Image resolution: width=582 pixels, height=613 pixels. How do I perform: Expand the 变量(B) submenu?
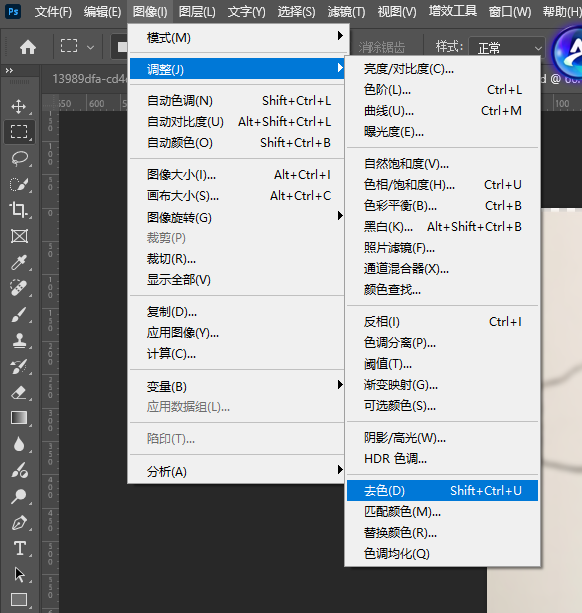(x=239, y=386)
